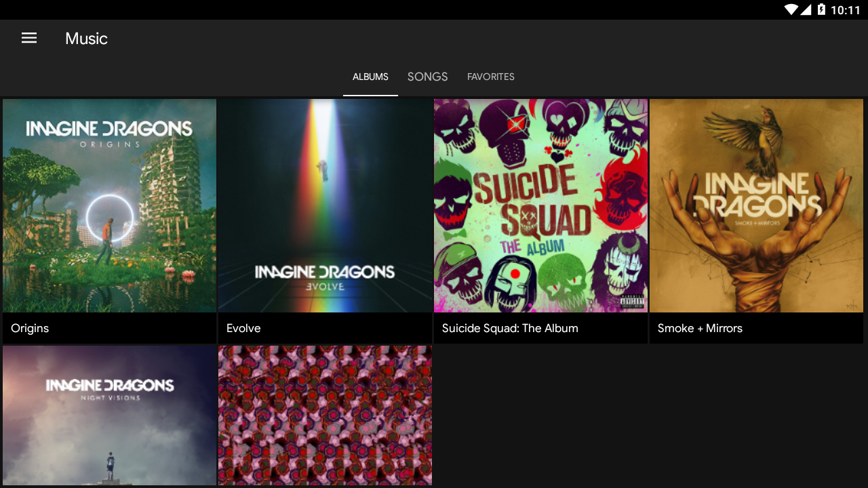Open the hamburger navigation menu
The height and width of the screenshot is (488, 868).
point(29,38)
